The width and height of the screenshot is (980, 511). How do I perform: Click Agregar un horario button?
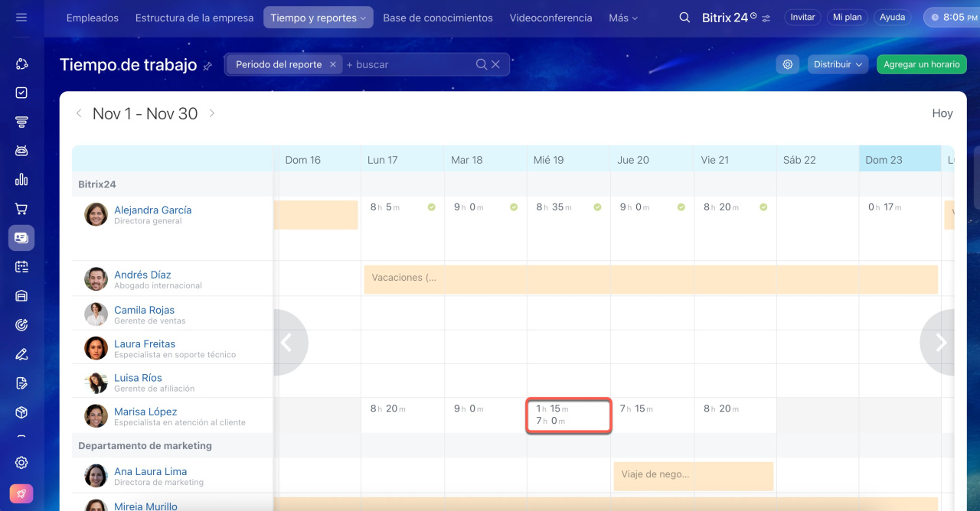point(922,64)
